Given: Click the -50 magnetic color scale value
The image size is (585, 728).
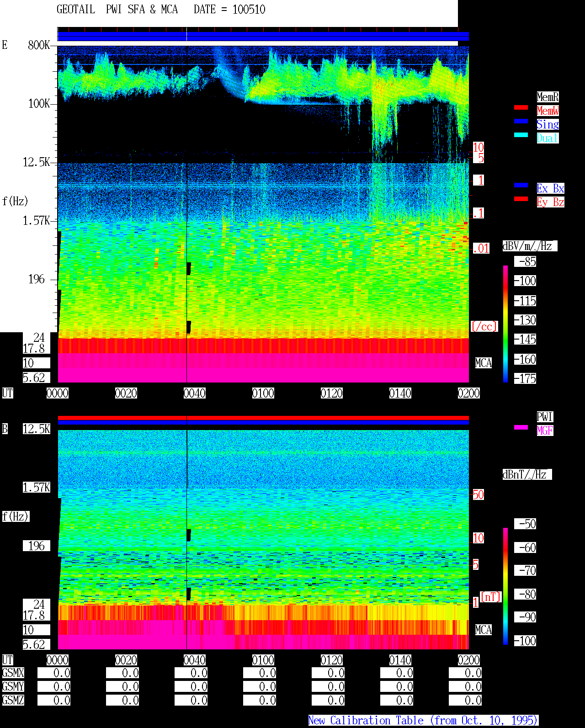Looking at the screenshot, I should [525, 524].
